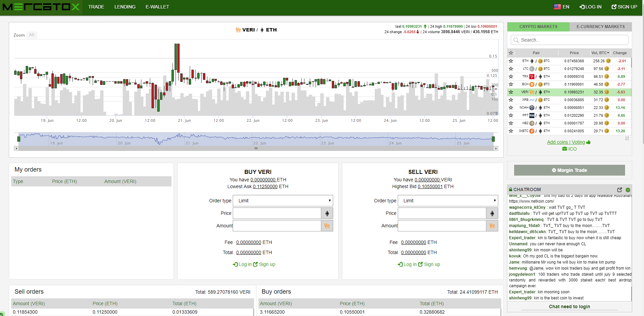This screenshot has width=644, height=316.
Task: Select the NOAH coin icon in market list
Action: pos(532,108)
